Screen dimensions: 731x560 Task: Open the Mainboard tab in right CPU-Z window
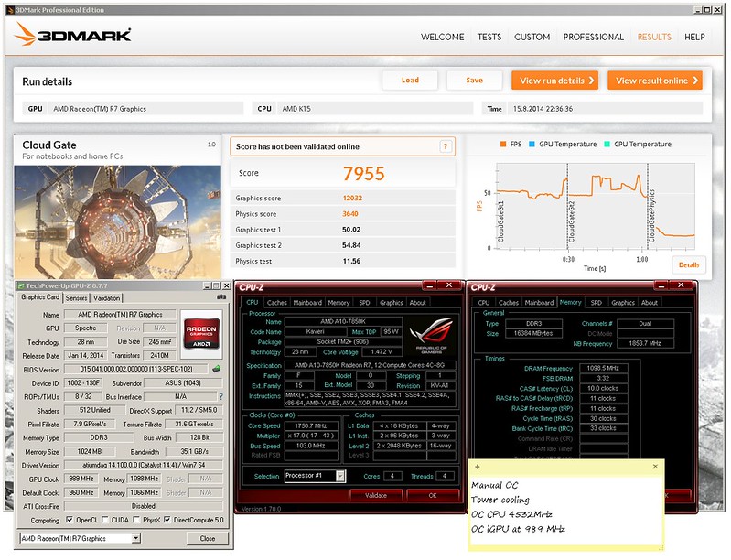539,303
